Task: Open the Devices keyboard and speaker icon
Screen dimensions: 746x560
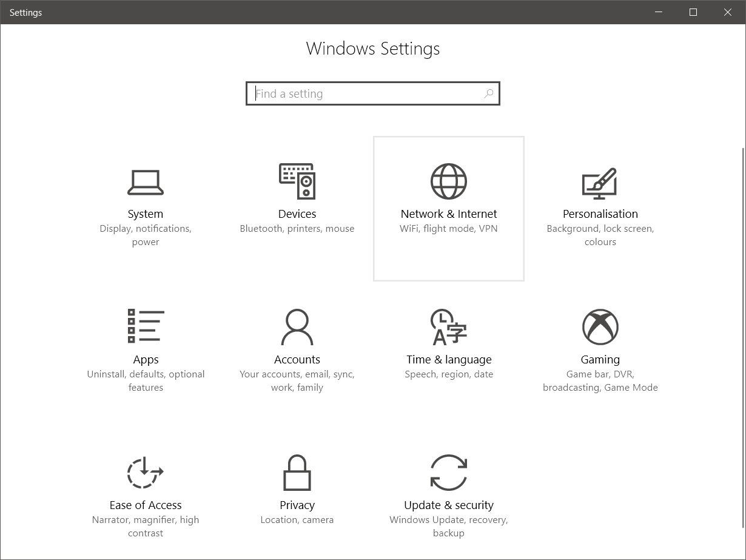Action: [x=297, y=181]
